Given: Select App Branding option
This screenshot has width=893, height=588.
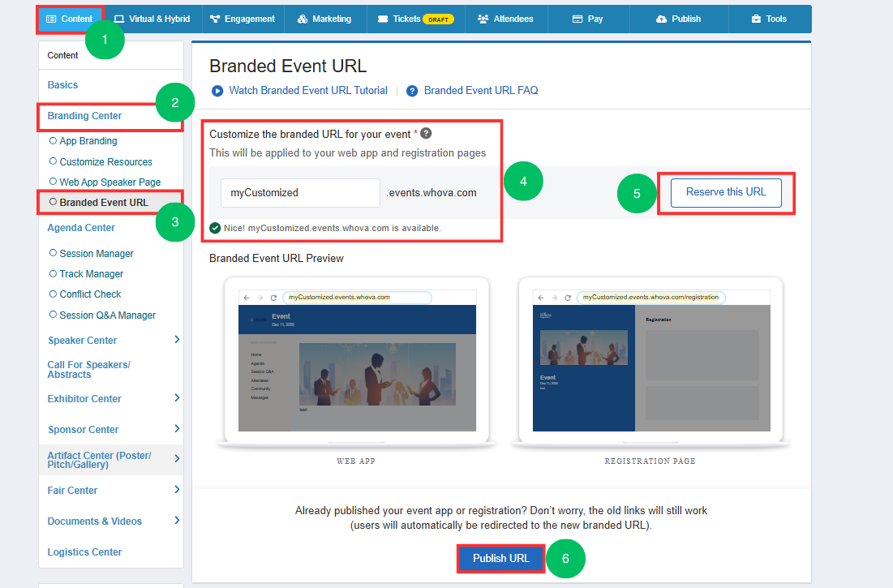Looking at the screenshot, I should [x=88, y=140].
